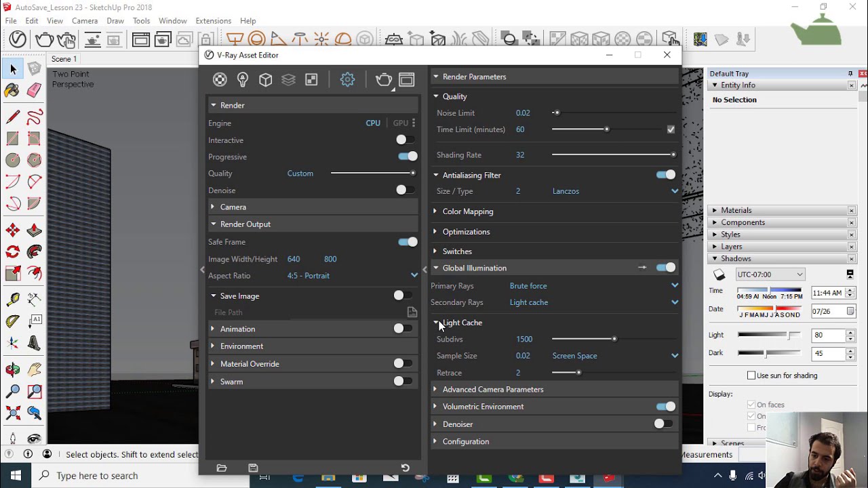Check Use sun for shading
Screen dimensions: 868x488
pos(751,375)
